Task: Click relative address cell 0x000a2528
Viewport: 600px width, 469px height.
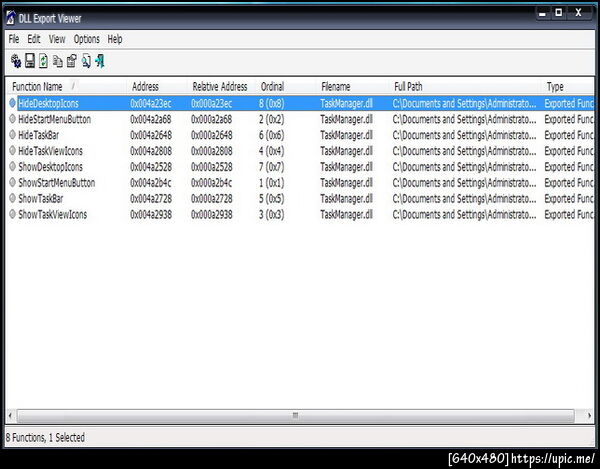Action: tap(211, 167)
